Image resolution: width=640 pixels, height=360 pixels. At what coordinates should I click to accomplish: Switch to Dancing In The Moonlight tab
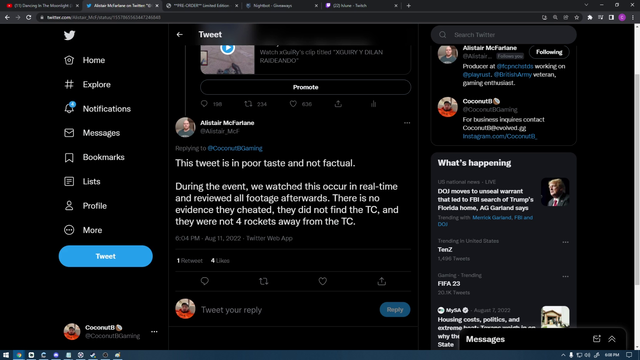point(42,6)
